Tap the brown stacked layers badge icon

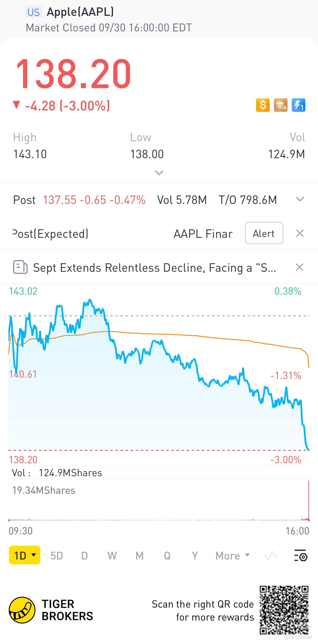[x=280, y=105]
